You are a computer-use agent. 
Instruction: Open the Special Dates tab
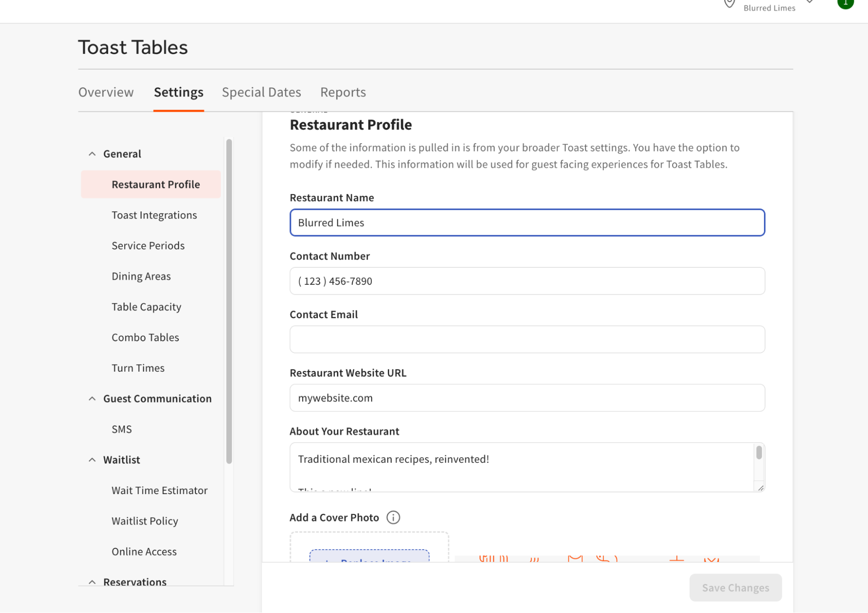261,92
